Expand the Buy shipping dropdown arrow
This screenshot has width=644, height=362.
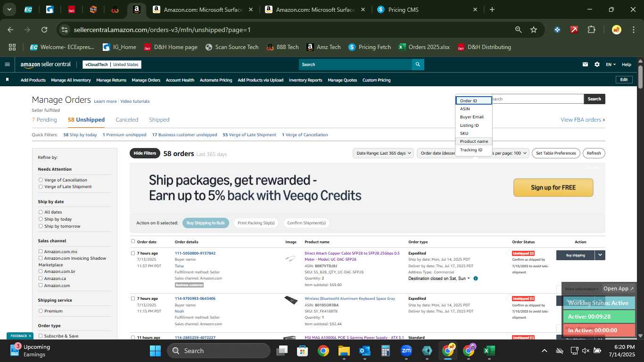(x=600, y=255)
